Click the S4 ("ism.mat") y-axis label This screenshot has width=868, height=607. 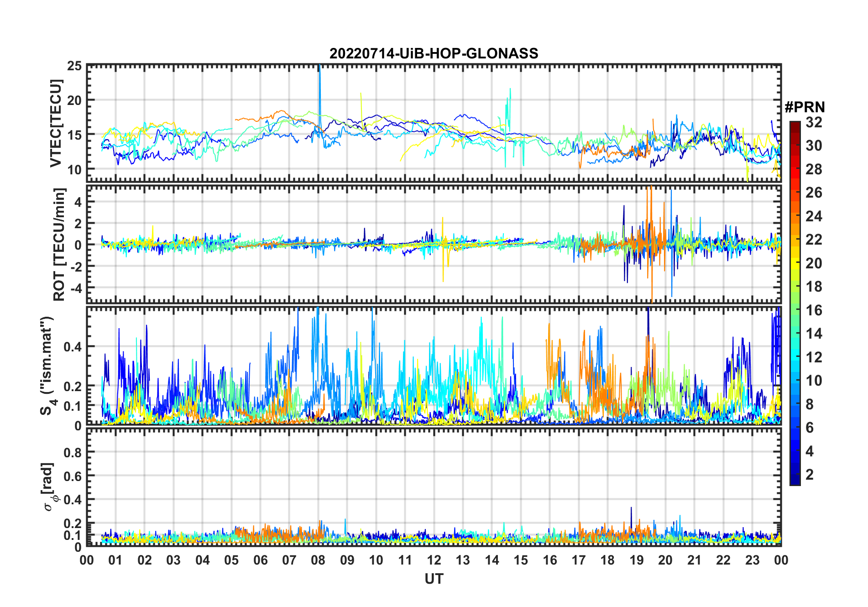point(47,366)
